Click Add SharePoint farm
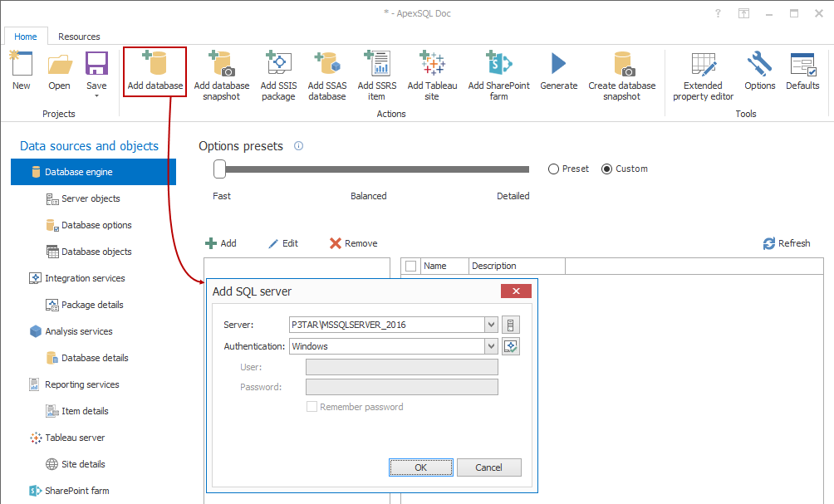834x504 pixels. click(x=498, y=76)
